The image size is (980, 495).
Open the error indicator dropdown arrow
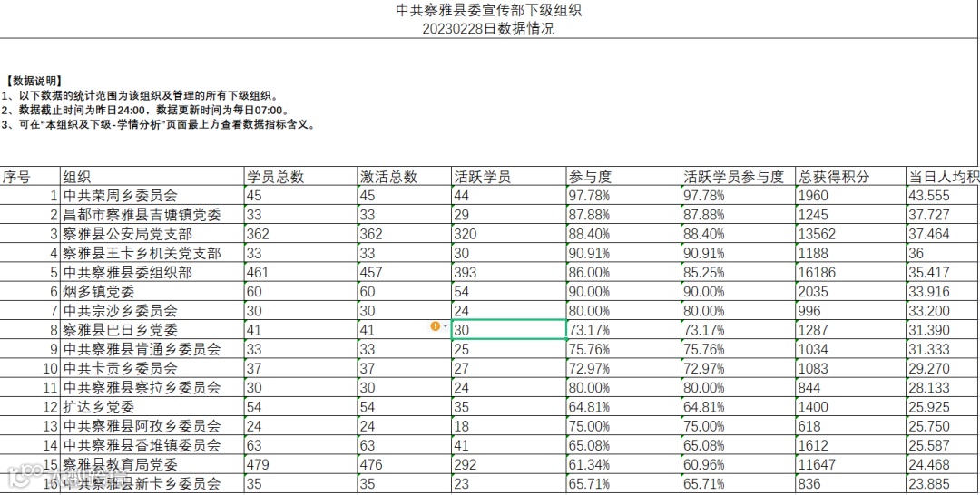(445, 326)
